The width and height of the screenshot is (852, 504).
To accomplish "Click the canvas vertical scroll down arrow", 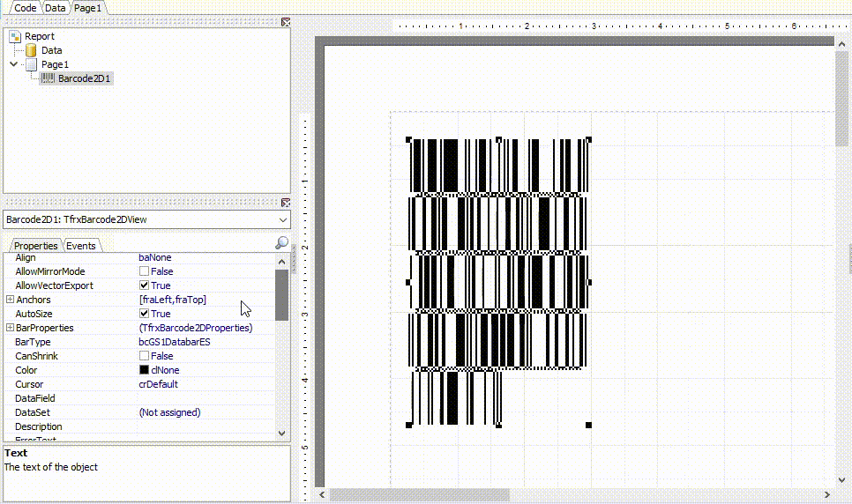I will pyautogui.click(x=841, y=480).
